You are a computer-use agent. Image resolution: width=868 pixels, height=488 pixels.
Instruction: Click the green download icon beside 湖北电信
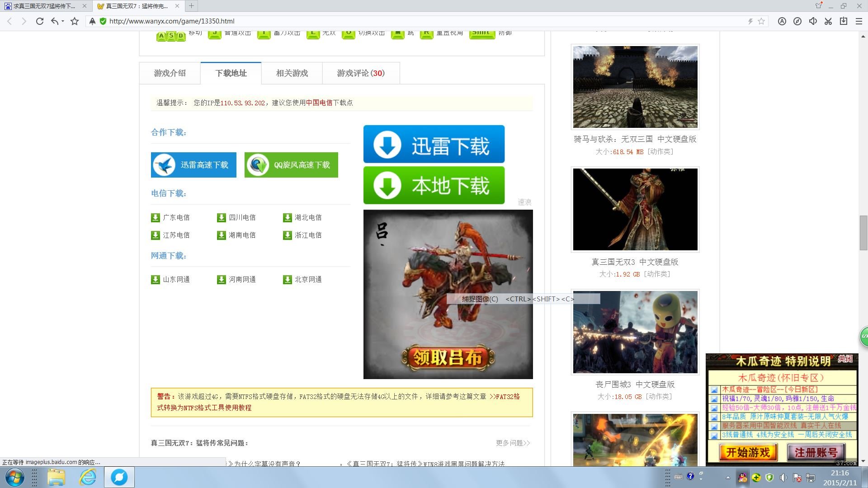(x=288, y=217)
